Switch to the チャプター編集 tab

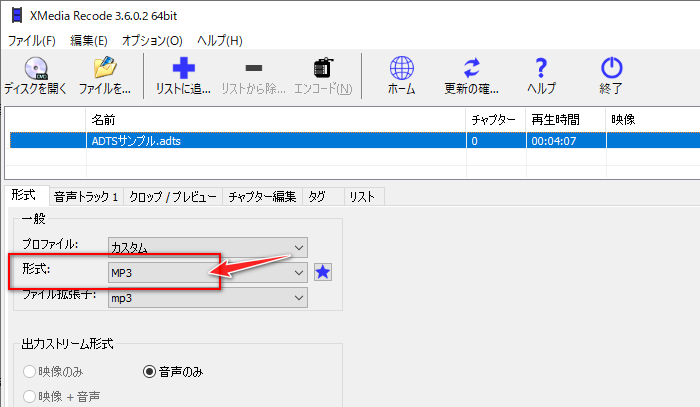point(262,197)
